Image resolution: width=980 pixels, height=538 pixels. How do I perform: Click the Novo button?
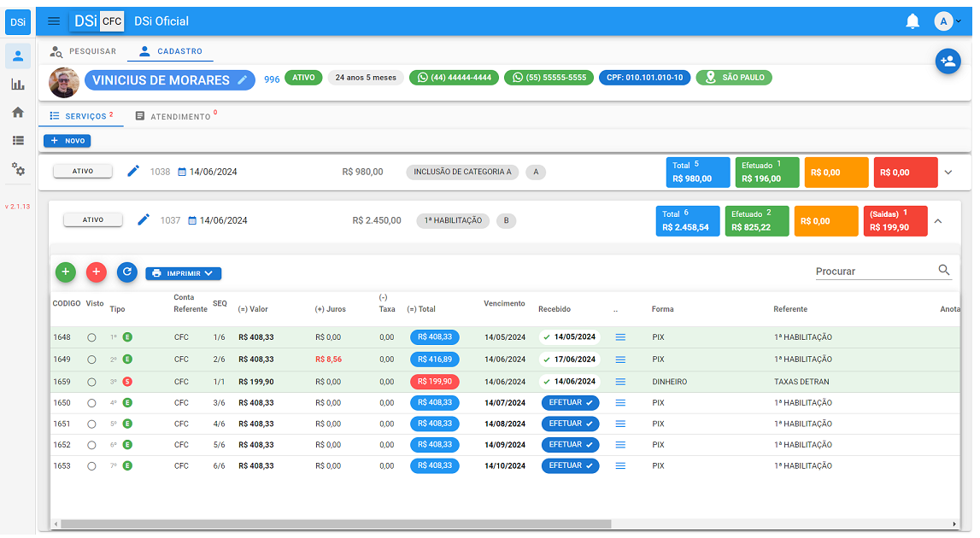coord(67,141)
